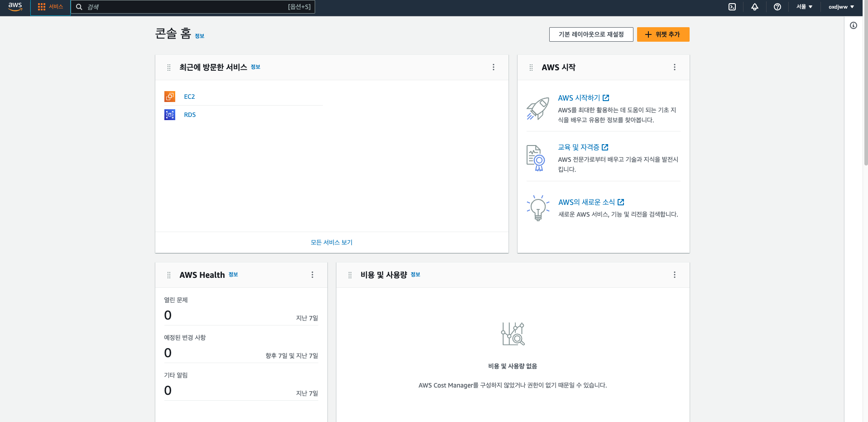Viewport: 868px width, 422px height.
Task: Click the 비용 및 사용량 없음 text
Action: click(x=513, y=366)
